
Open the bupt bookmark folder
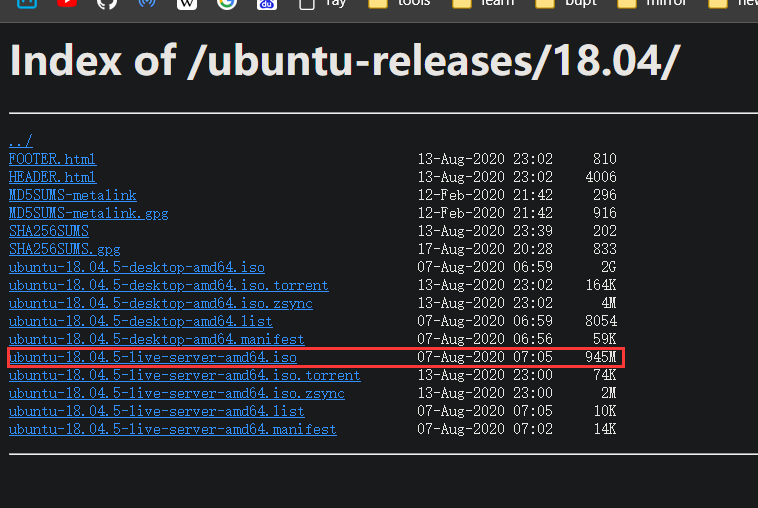(x=567, y=3)
